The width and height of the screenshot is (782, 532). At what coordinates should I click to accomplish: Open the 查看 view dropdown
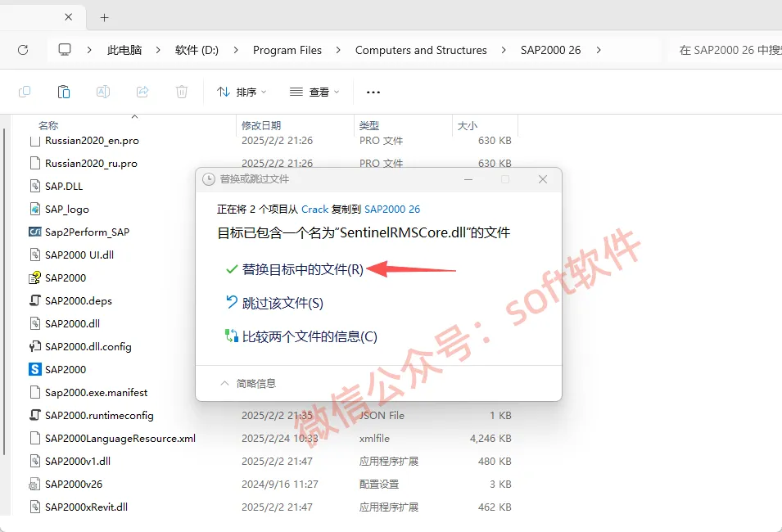[314, 92]
